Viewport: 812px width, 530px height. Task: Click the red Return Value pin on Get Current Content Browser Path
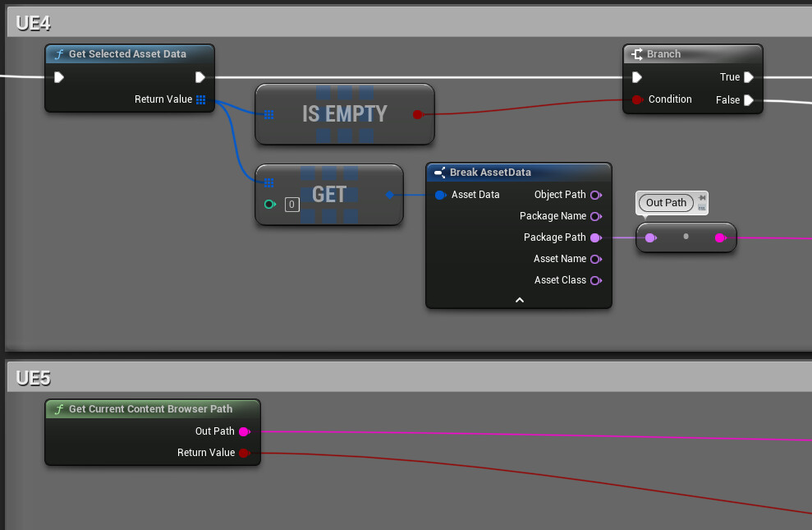pos(245,452)
